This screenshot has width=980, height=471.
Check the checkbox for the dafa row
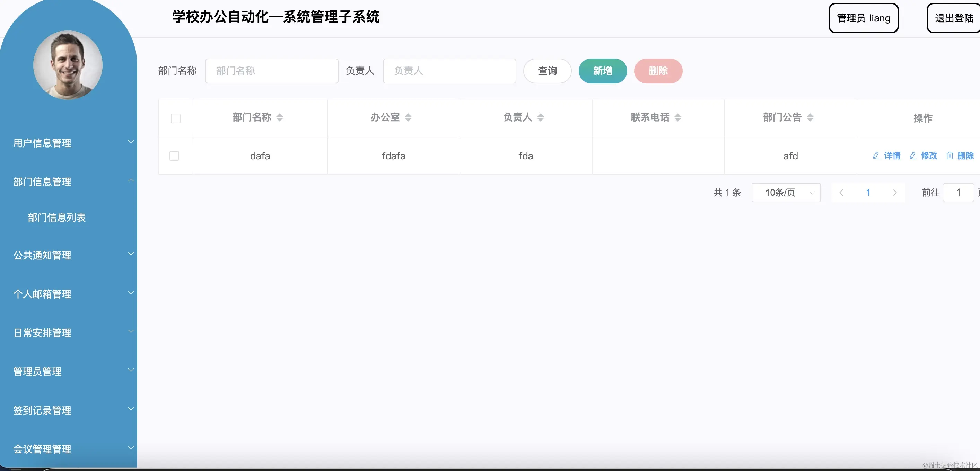click(175, 156)
